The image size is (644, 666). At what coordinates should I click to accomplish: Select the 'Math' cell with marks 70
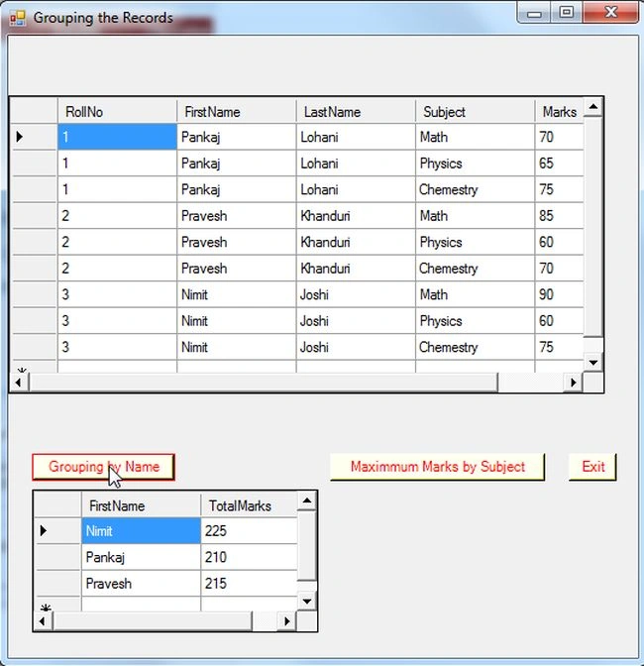click(475, 137)
